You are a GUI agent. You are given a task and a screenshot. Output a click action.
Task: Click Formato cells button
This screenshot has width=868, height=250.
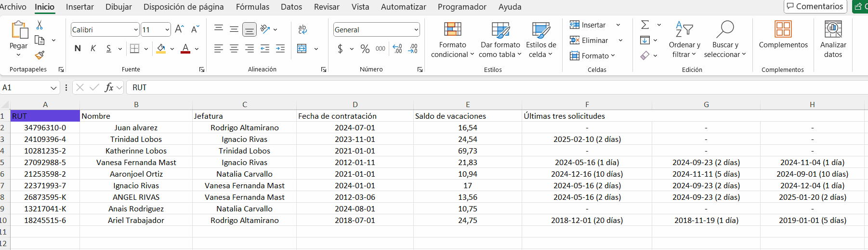click(592, 56)
